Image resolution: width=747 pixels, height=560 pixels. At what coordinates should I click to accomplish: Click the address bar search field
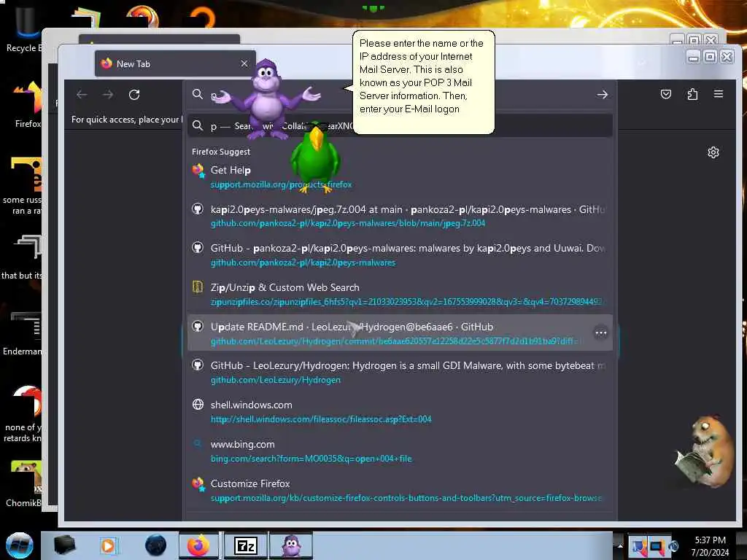[400, 95]
